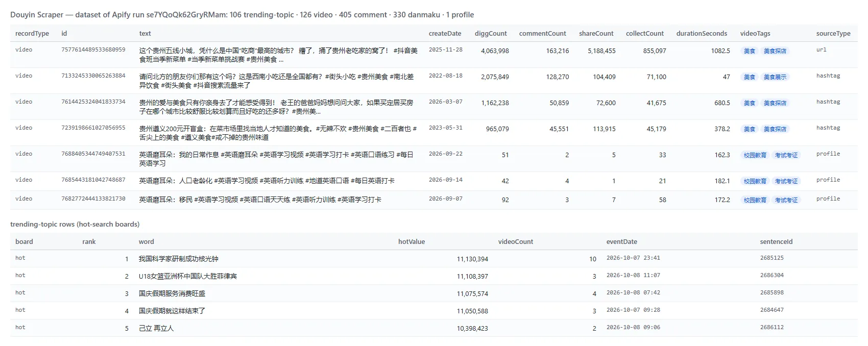
Task: Click the videoTags column header
Action: pyautogui.click(x=755, y=34)
